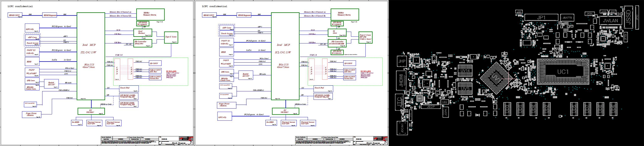
Task: Click the SPI ROM (8MB) block
Action: tap(129, 104)
